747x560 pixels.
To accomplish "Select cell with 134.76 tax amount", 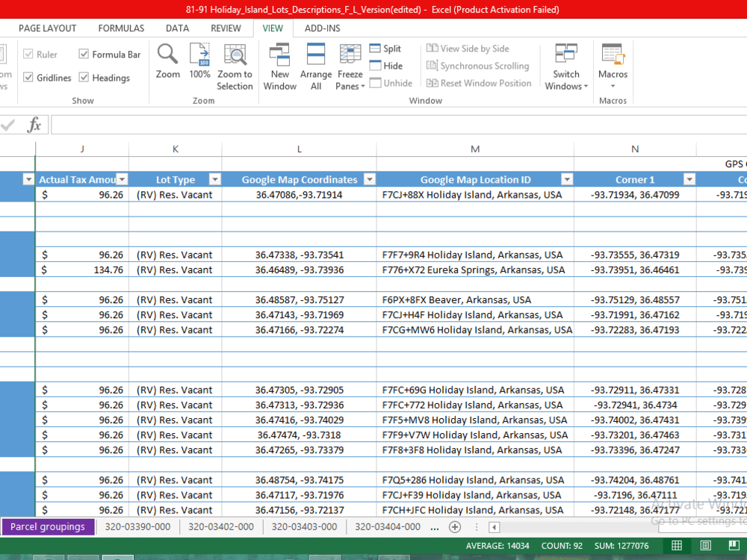I will click(x=82, y=270).
